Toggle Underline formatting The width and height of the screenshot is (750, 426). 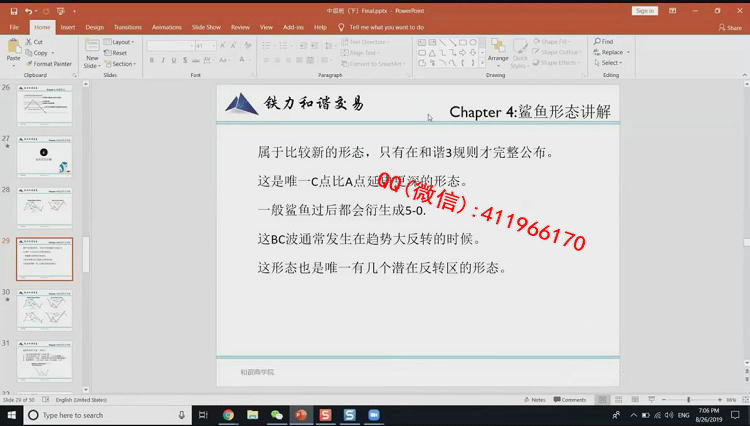174,60
